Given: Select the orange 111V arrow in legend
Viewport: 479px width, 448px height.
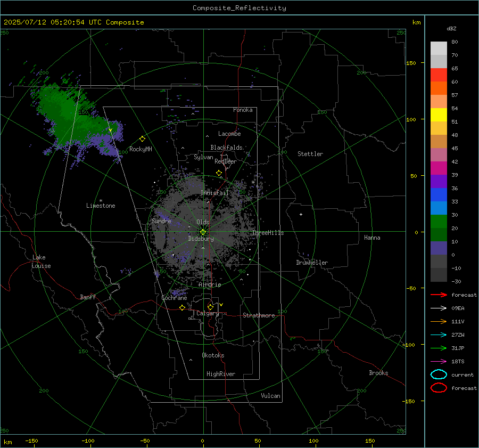Looking at the screenshot, I should coord(439,321).
